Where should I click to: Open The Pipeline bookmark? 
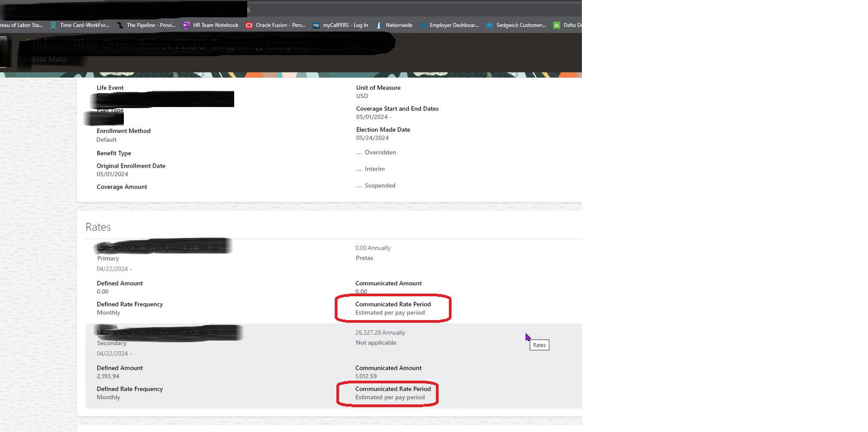[x=146, y=25]
